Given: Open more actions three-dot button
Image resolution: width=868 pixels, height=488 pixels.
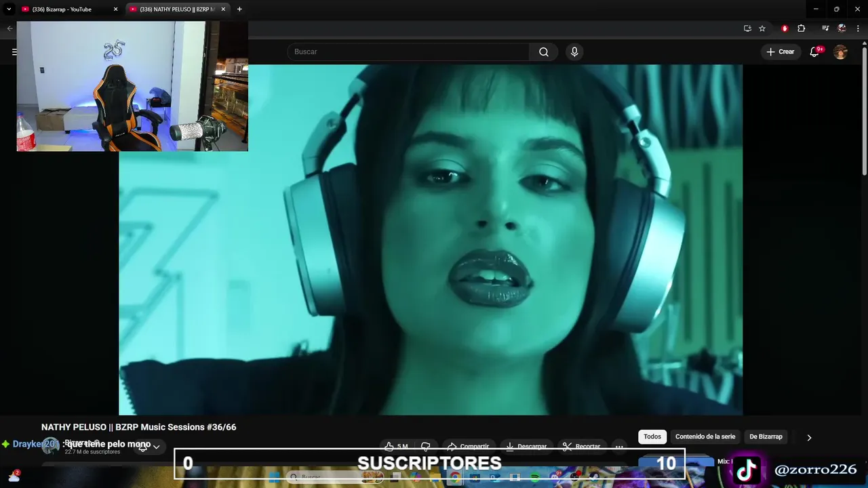Looking at the screenshot, I should [619, 446].
